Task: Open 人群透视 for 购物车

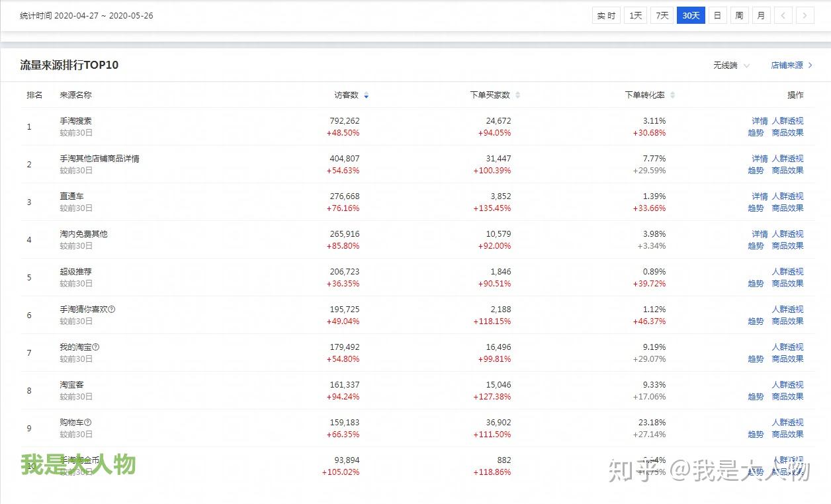Action: coord(787,423)
